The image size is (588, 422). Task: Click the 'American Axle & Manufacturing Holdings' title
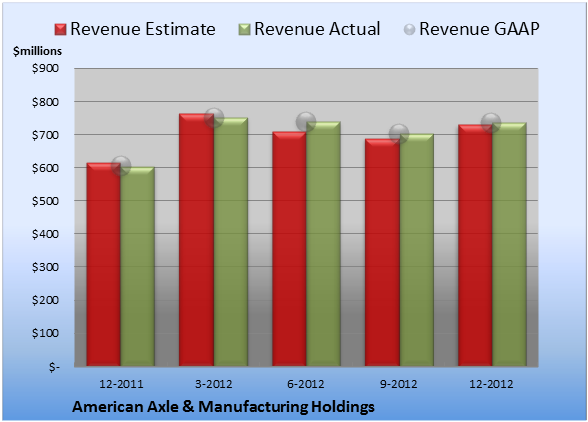coord(224,407)
